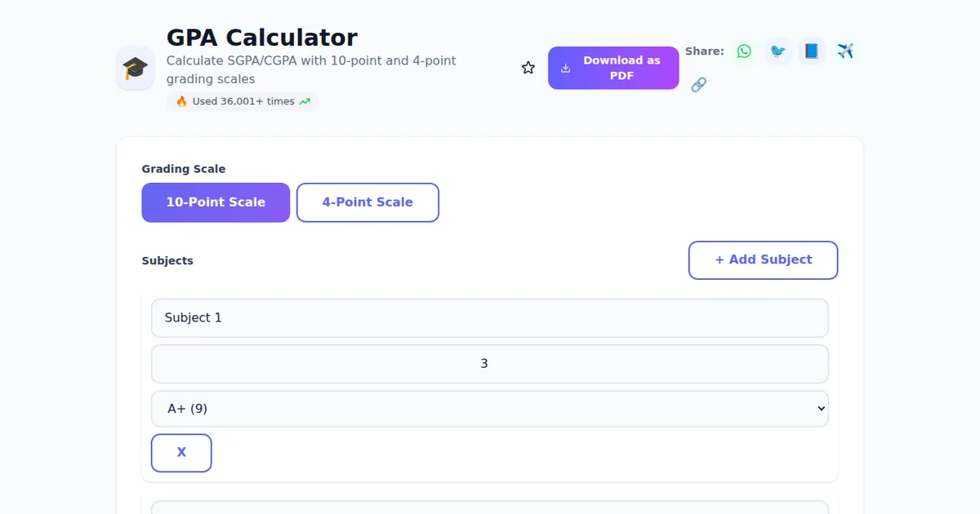Click the fire emoji usage badge

(x=180, y=101)
